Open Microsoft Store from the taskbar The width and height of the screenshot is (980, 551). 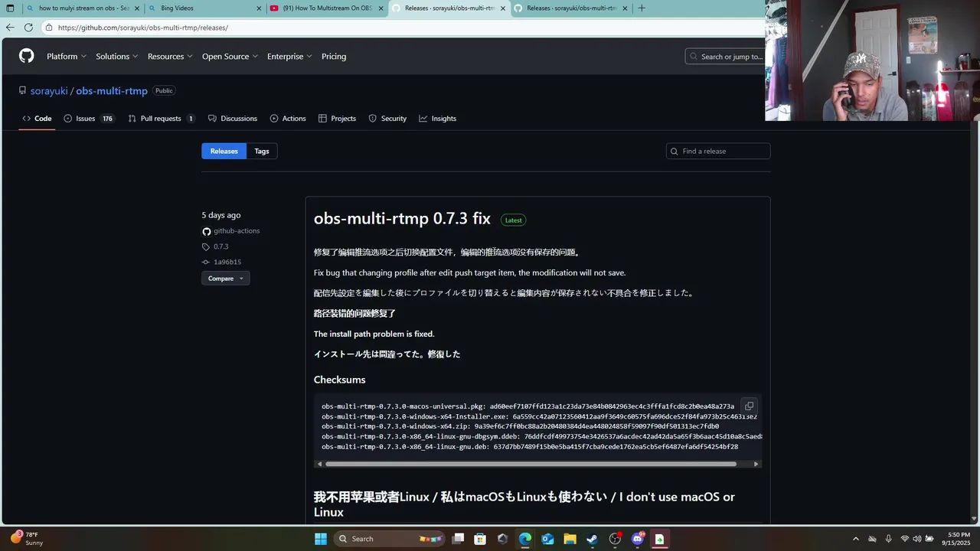[x=480, y=539]
